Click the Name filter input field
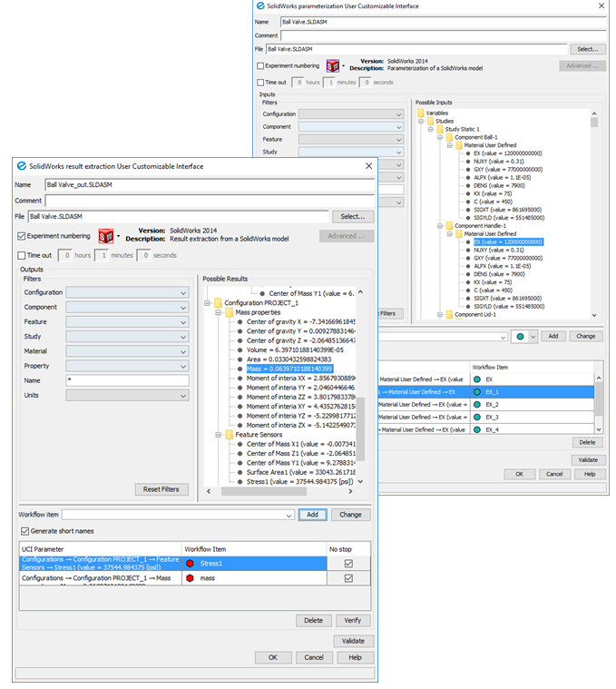The width and height of the screenshot is (616, 689). point(126,380)
